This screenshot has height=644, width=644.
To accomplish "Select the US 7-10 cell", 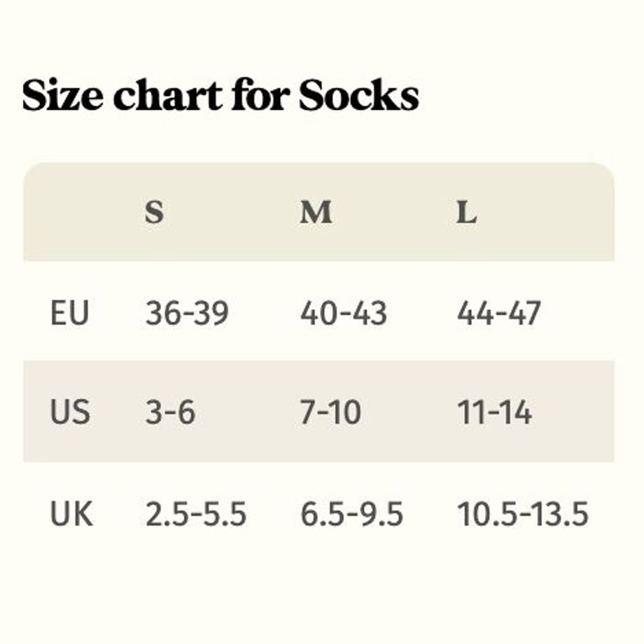I will pos(330,412).
